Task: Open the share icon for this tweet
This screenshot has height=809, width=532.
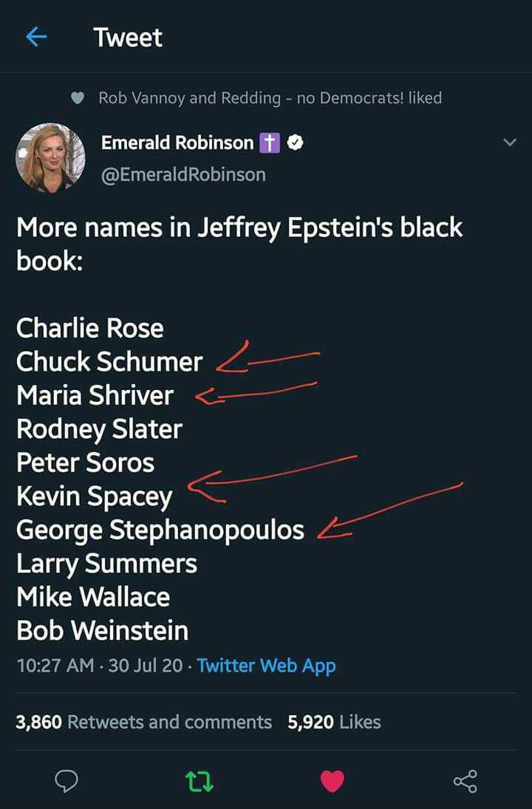Action: pyautogui.click(x=465, y=781)
